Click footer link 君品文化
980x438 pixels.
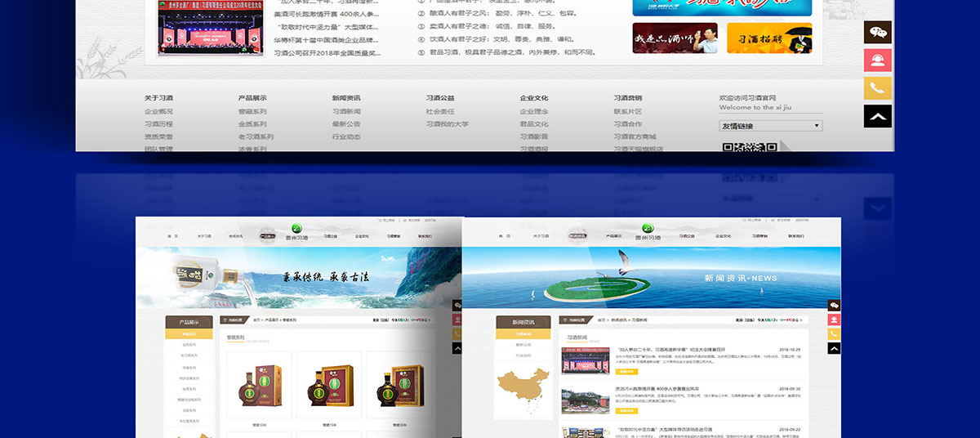click(x=534, y=124)
